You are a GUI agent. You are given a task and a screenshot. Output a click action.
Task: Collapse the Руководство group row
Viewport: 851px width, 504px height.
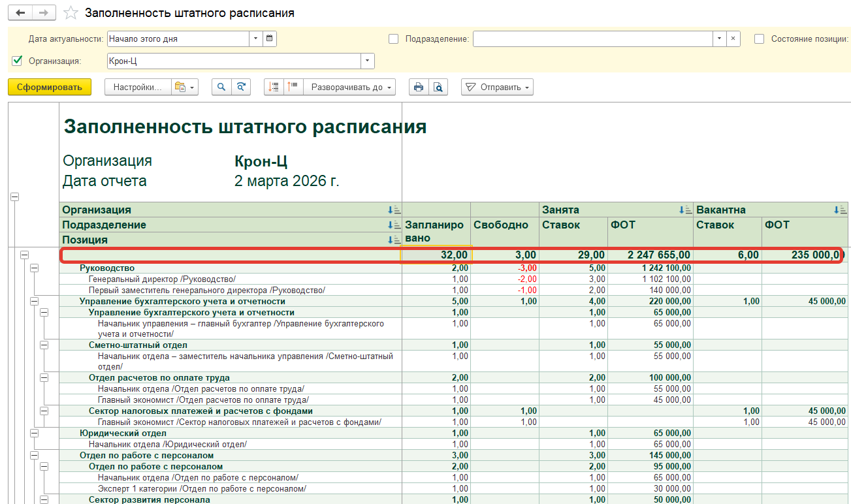(34, 268)
